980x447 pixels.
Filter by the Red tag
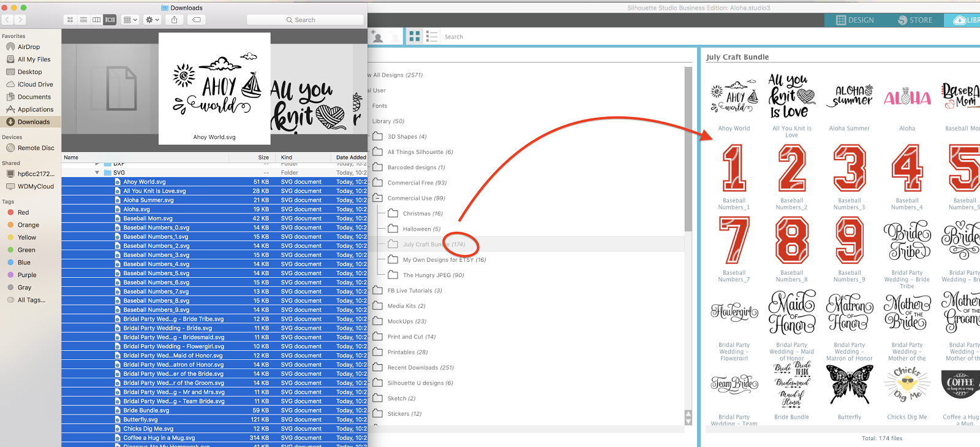coord(23,212)
